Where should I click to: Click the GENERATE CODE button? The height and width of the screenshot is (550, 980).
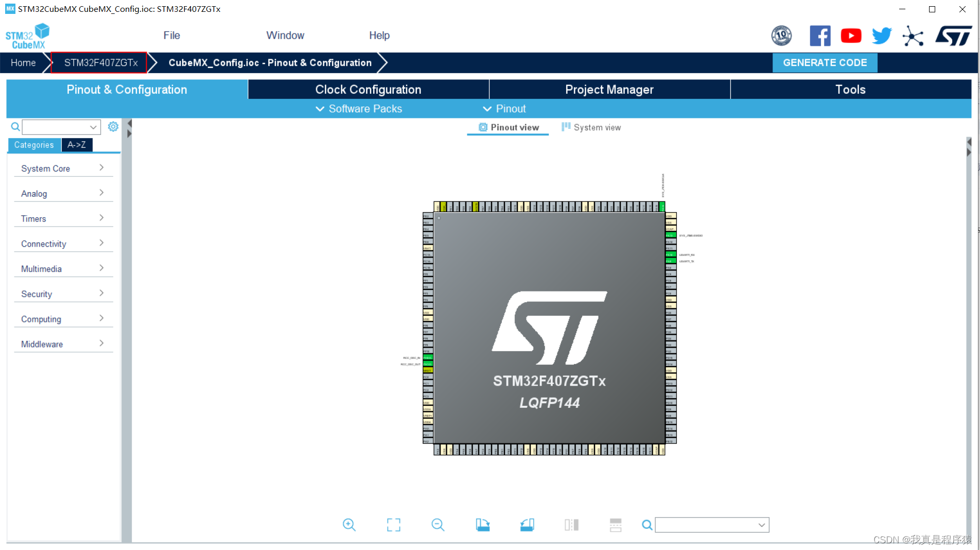tap(825, 63)
